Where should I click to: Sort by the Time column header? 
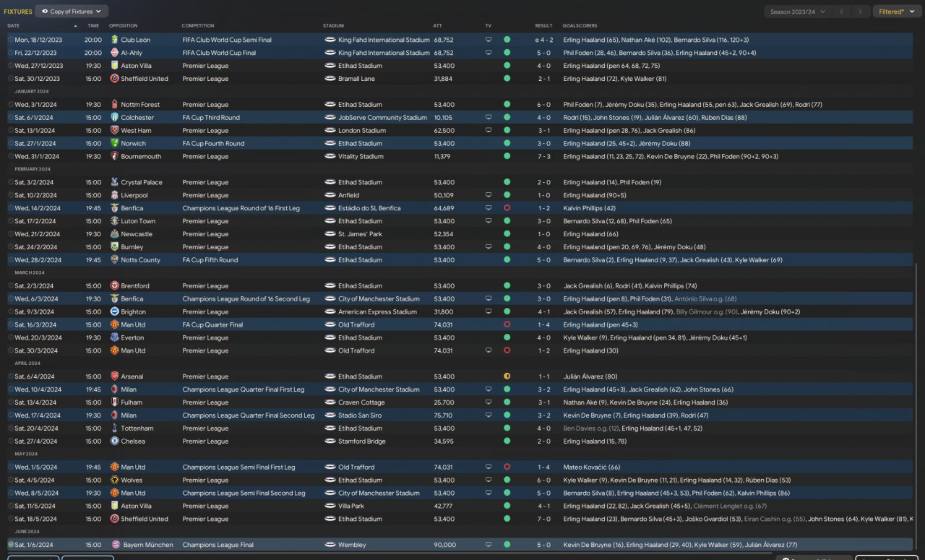point(94,26)
